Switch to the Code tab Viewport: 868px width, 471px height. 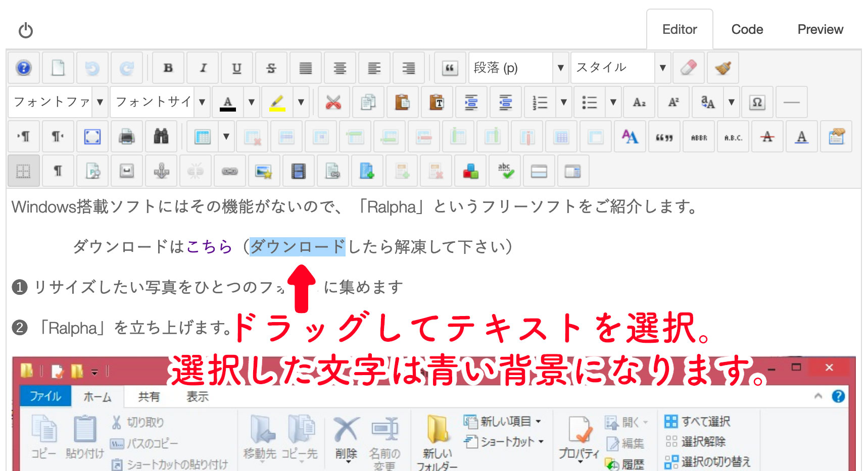click(747, 29)
